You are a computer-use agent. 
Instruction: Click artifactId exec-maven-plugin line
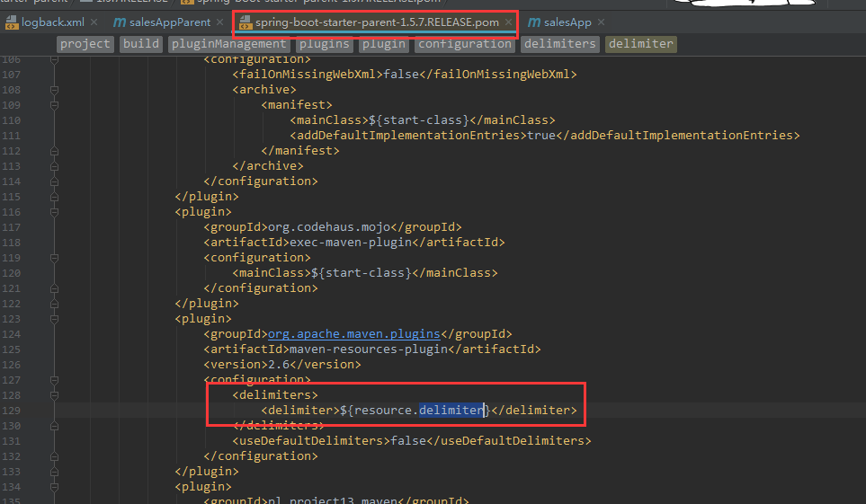coord(354,243)
